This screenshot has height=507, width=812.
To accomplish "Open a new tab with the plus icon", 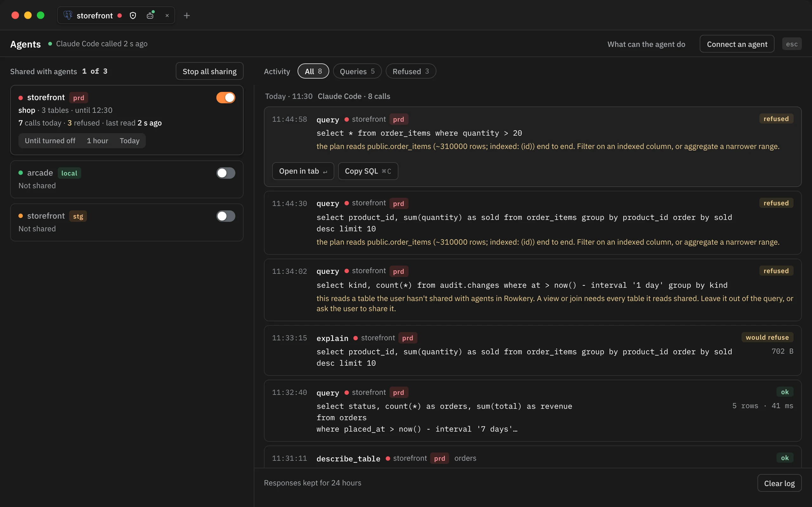I will click(187, 16).
